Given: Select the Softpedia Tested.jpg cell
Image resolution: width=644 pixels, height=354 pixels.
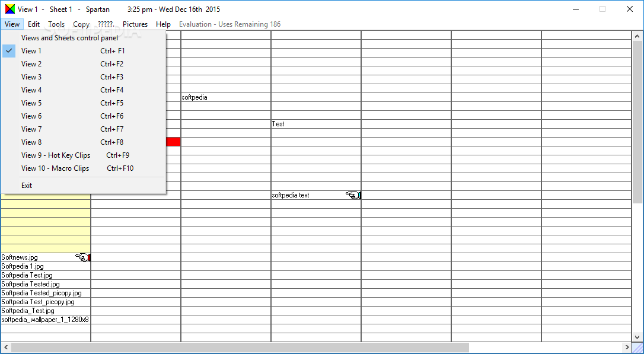Looking at the screenshot, I should tap(46, 284).
